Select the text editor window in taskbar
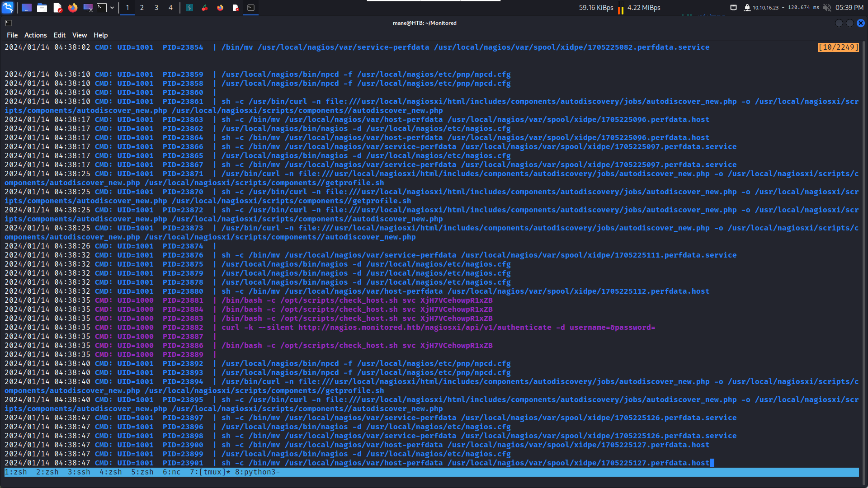The width and height of the screenshot is (868, 488). tap(236, 8)
